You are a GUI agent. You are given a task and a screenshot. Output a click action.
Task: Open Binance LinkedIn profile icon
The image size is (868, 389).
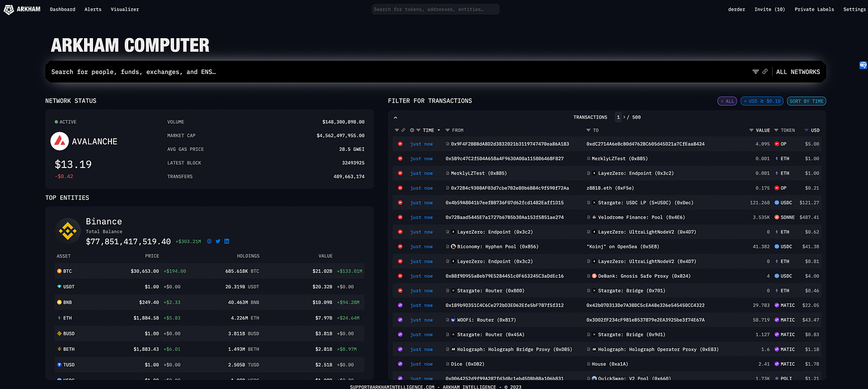pos(227,241)
